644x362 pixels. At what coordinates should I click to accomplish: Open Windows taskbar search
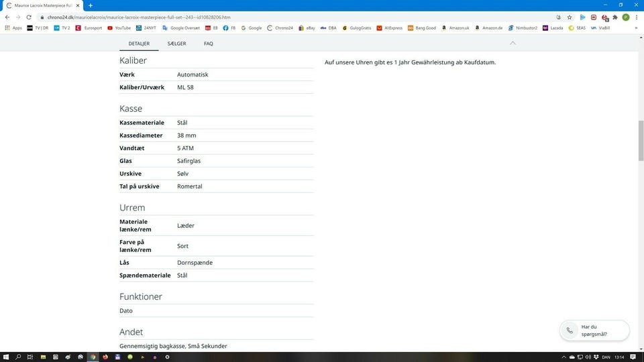pyautogui.click(x=18, y=357)
